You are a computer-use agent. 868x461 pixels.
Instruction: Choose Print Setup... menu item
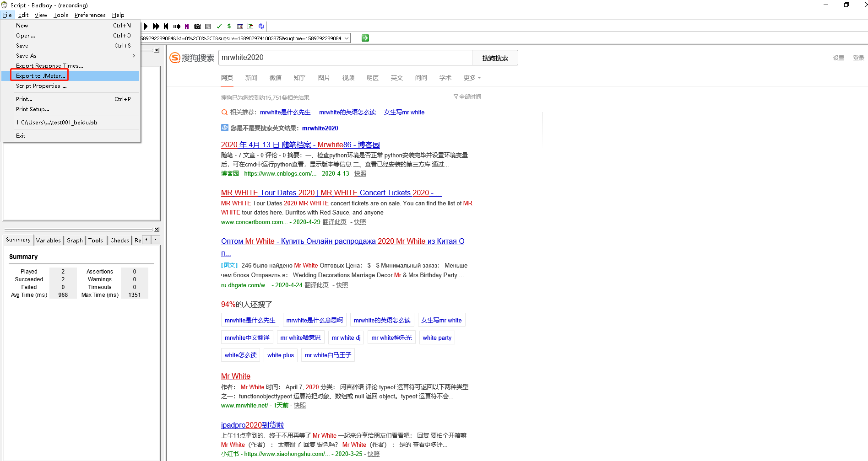coord(71,109)
